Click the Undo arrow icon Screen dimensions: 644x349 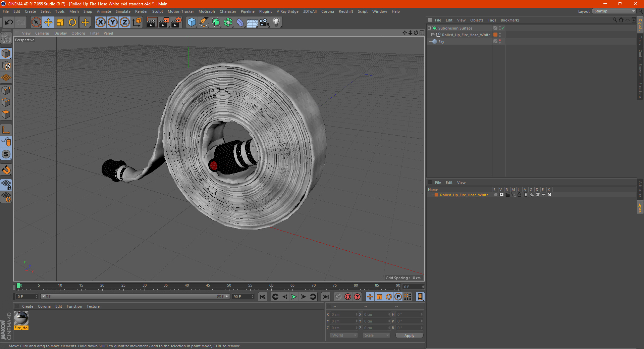click(x=9, y=22)
